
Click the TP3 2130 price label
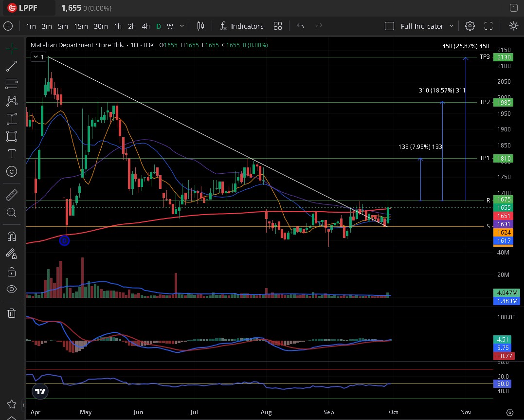503,57
